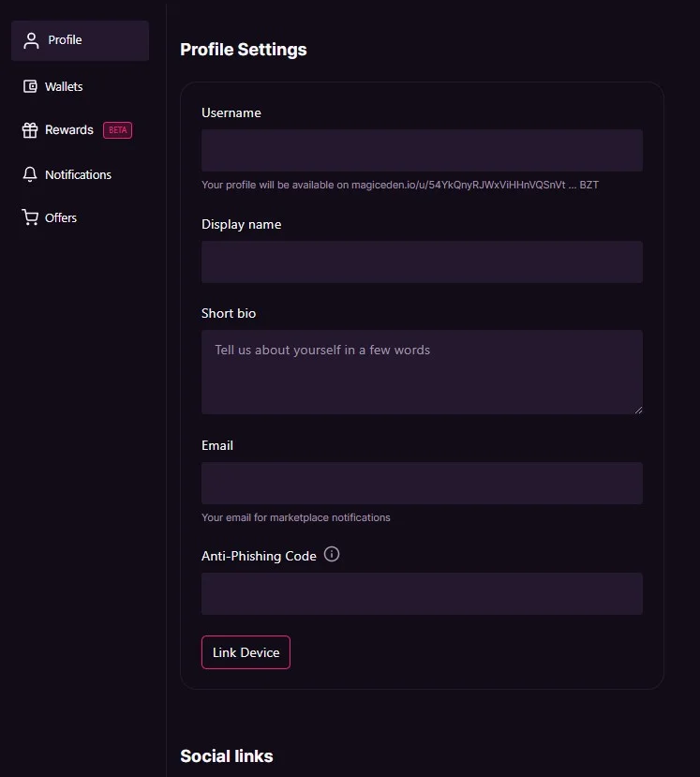Click the BETA badge beside Rewards
Image resolution: width=700 pixels, height=777 pixels.
point(118,130)
